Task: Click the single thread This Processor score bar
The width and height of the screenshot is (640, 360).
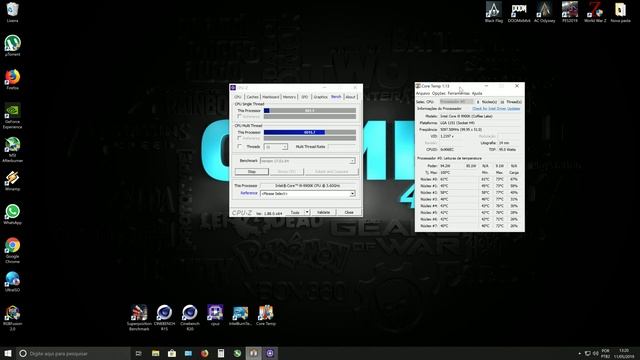Action: pos(310,111)
